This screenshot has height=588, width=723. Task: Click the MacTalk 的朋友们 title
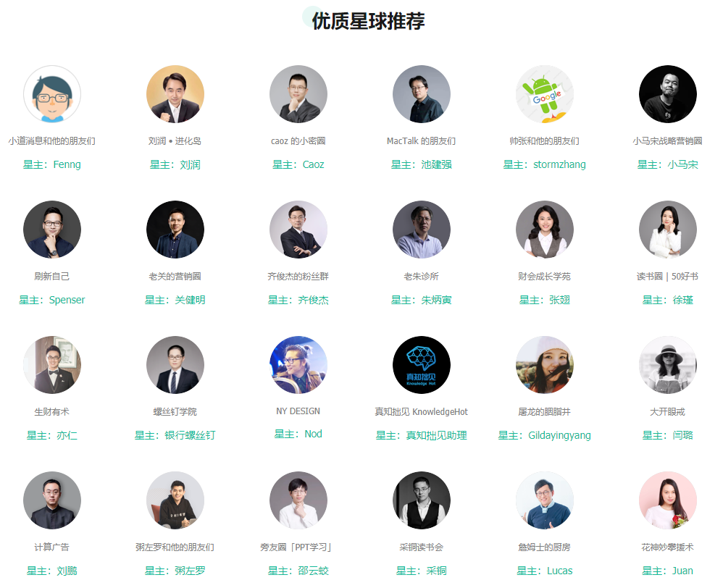point(422,141)
